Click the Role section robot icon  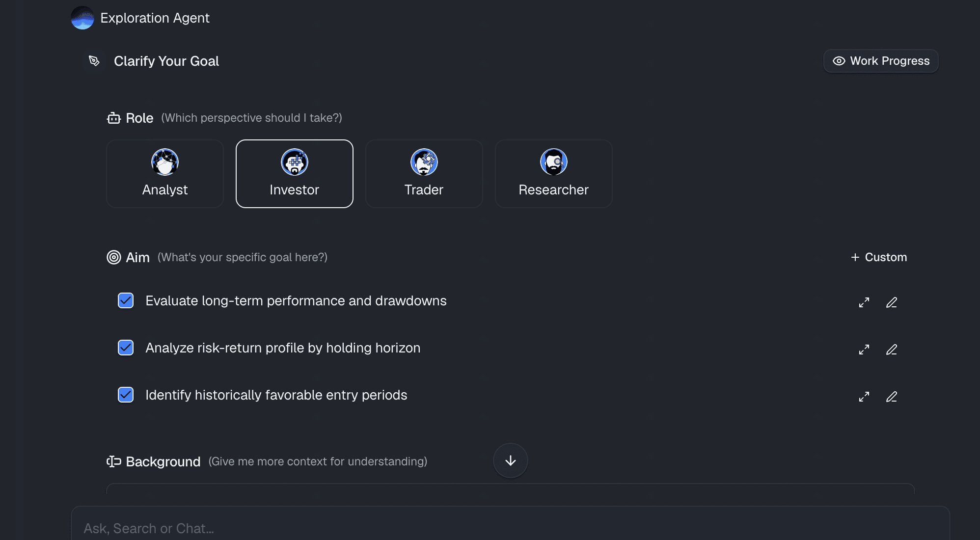[114, 118]
